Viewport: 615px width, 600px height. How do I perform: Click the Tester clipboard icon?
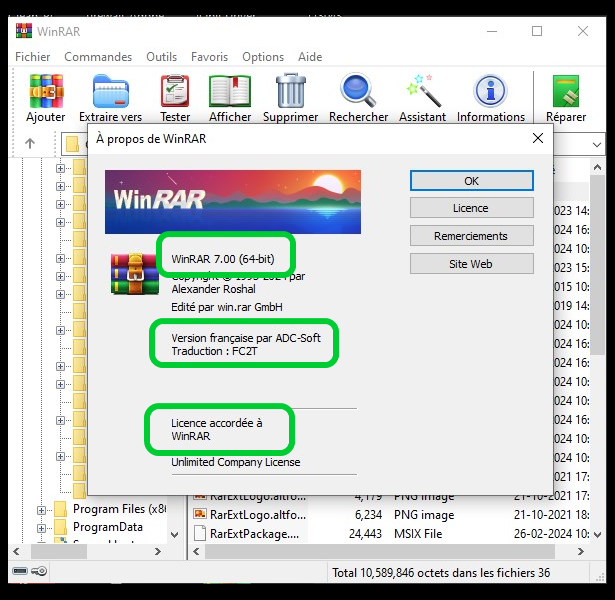175,91
